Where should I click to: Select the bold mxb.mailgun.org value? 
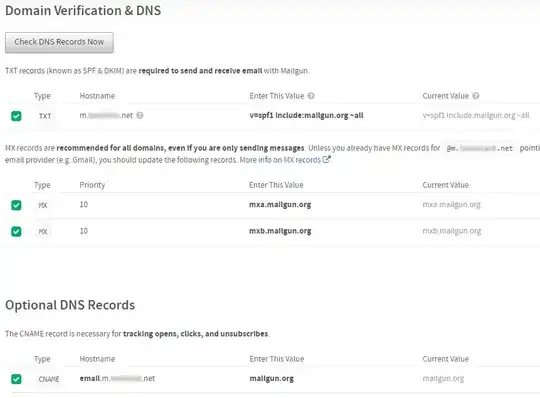(280, 231)
